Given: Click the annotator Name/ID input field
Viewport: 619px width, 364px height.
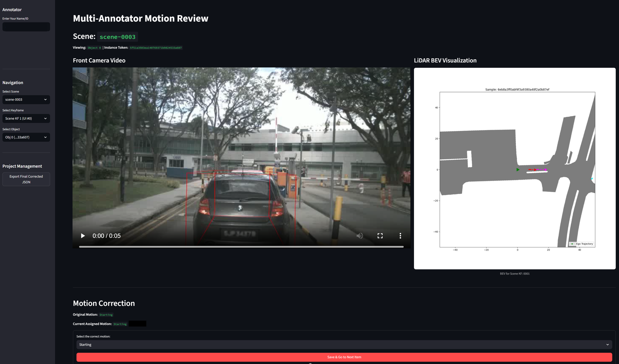Looking at the screenshot, I should click(26, 27).
